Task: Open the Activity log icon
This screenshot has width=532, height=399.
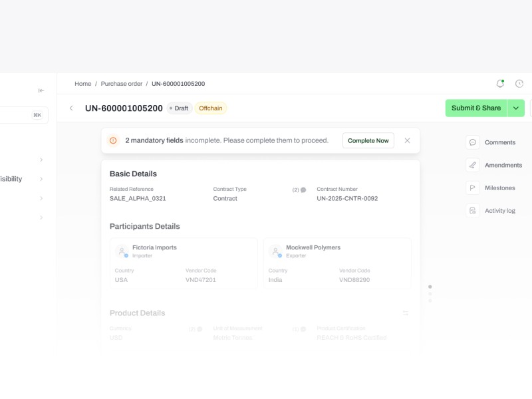Action: pos(473,210)
